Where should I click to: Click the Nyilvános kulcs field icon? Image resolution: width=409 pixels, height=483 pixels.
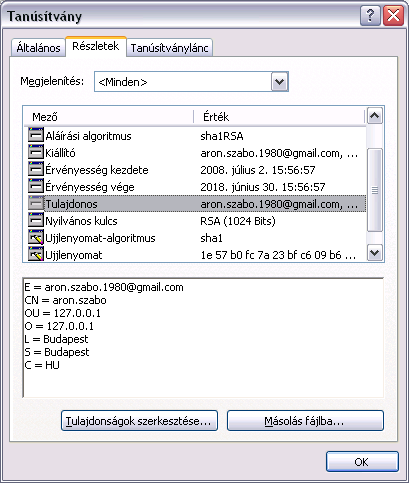[x=36, y=221]
